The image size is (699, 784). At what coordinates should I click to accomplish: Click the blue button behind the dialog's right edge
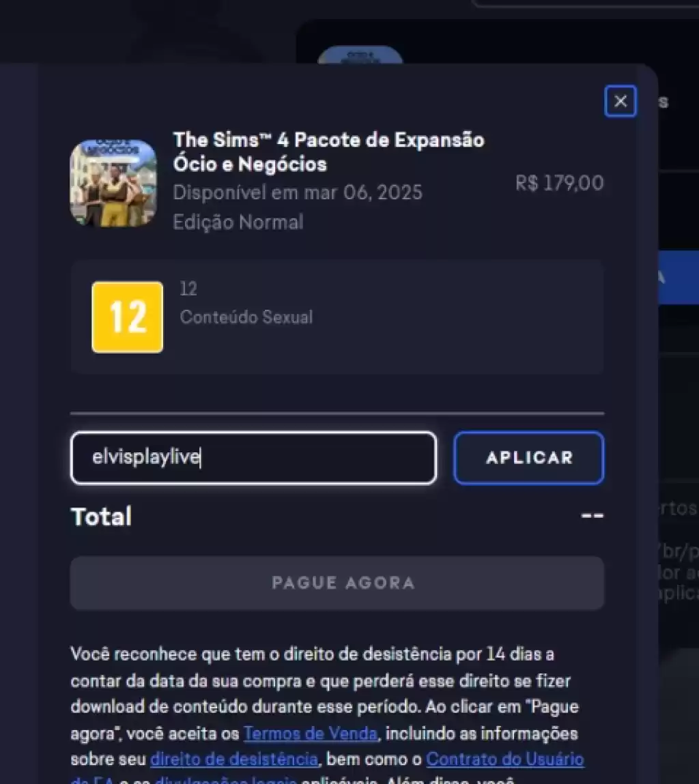click(679, 278)
